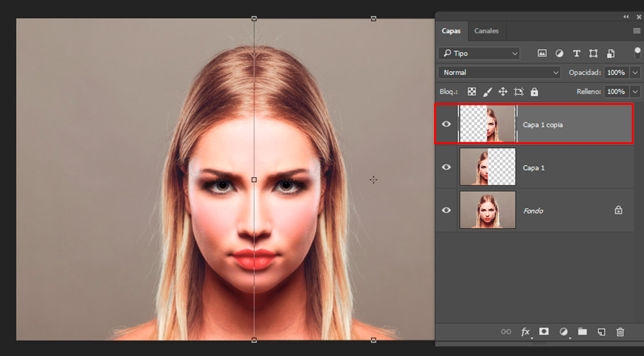Delete layer with trash icon

coord(620,332)
